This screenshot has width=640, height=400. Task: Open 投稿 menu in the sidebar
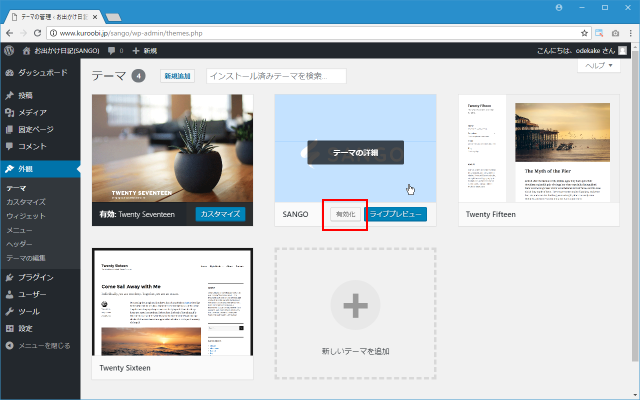coord(40,96)
